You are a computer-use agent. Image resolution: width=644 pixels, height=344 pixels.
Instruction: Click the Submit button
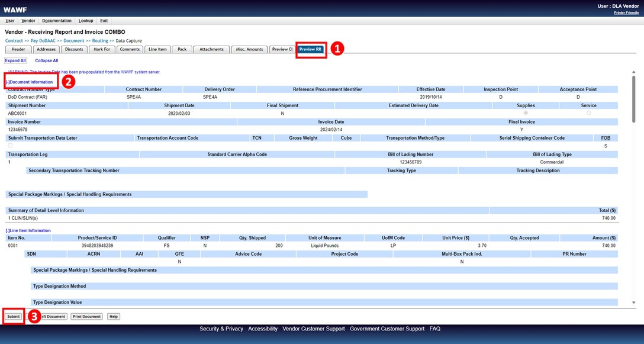click(13, 316)
